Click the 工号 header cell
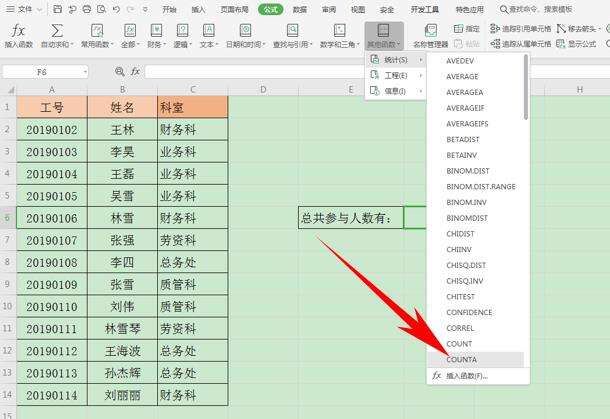The width and height of the screenshot is (610, 419). [x=52, y=107]
